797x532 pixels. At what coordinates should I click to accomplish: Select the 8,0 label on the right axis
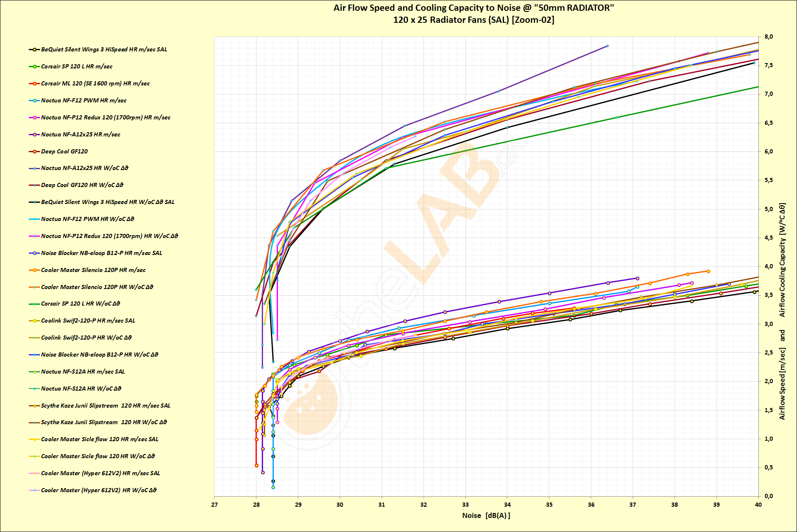click(x=769, y=37)
